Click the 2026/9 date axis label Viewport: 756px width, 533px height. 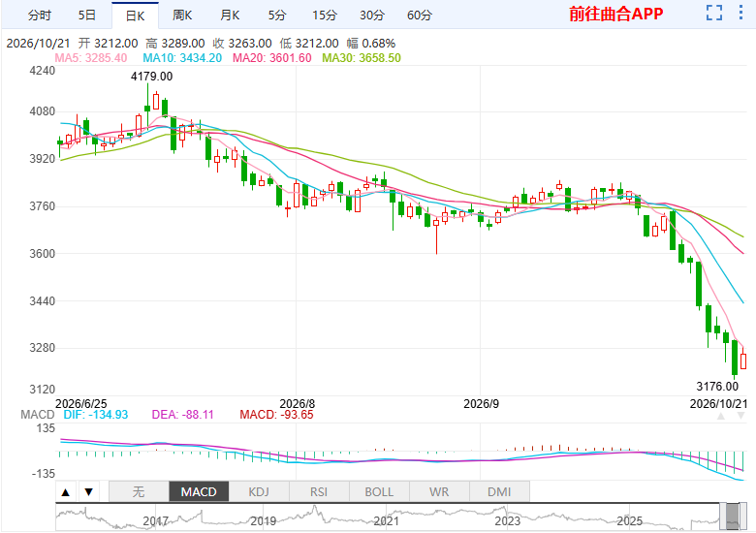click(x=481, y=404)
